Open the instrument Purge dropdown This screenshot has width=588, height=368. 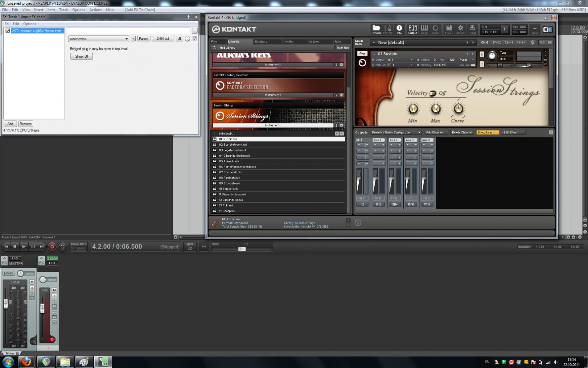pos(467,60)
